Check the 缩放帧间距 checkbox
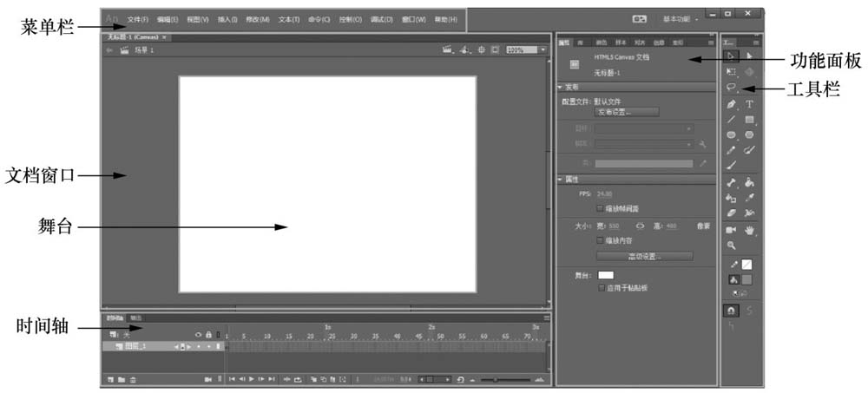The width and height of the screenshot is (868, 393). (600, 209)
